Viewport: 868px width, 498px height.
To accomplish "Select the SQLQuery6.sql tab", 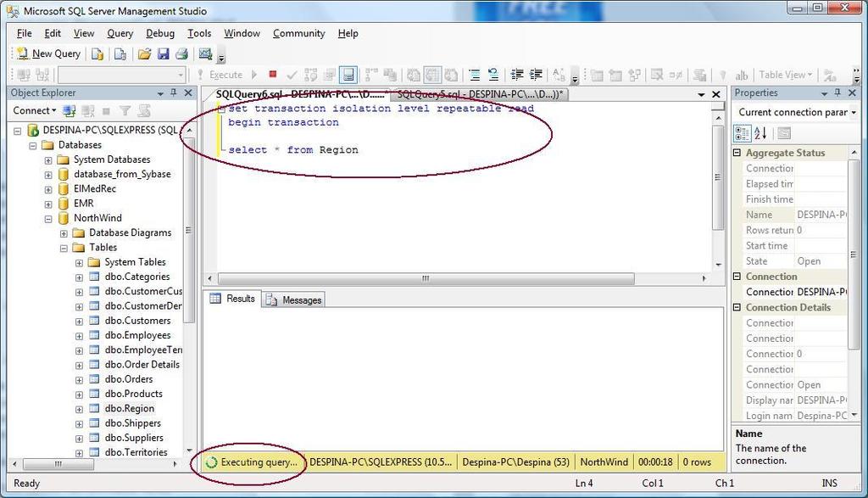I will coord(299,94).
